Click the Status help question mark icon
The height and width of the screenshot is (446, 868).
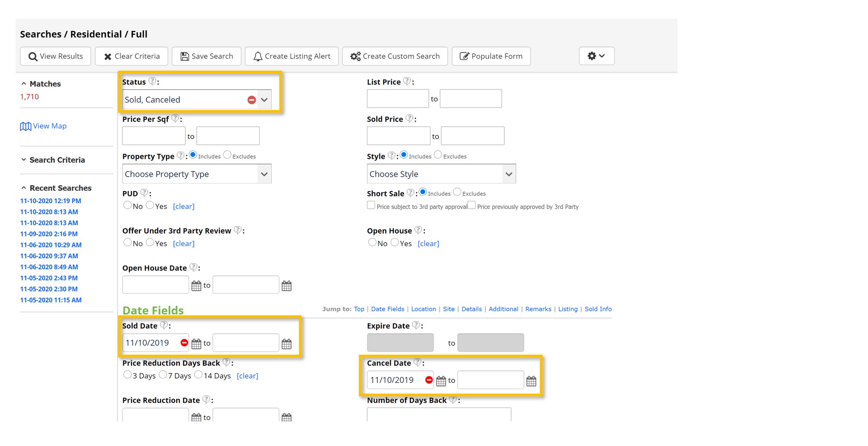[x=152, y=81]
